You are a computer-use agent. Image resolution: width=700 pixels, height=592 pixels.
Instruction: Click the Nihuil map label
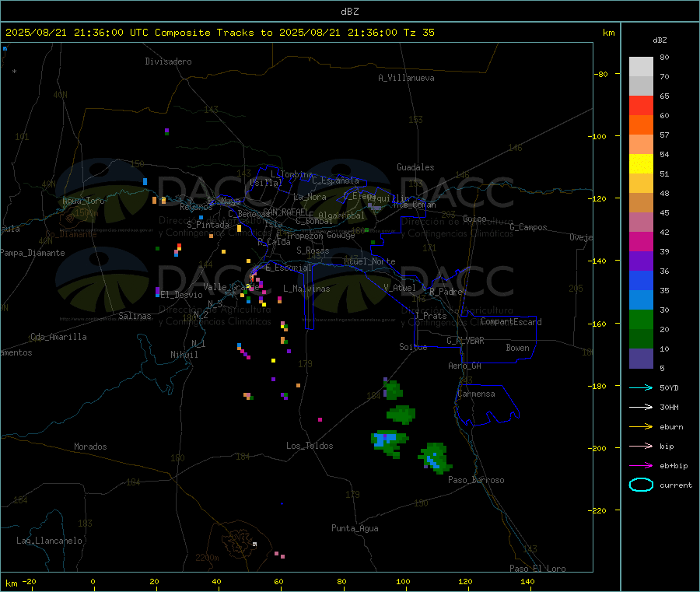184,355
